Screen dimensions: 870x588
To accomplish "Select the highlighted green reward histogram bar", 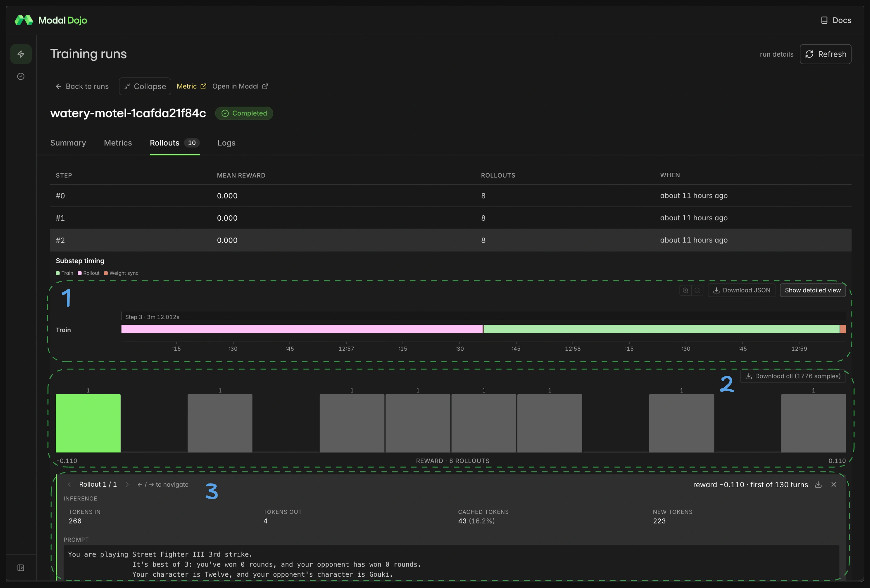I will 88,423.
